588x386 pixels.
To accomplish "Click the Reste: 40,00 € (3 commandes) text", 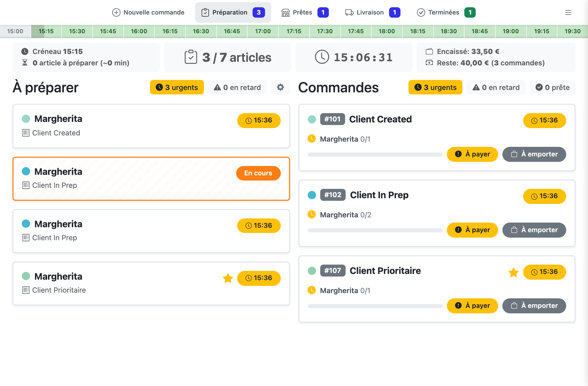I will (491, 63).
